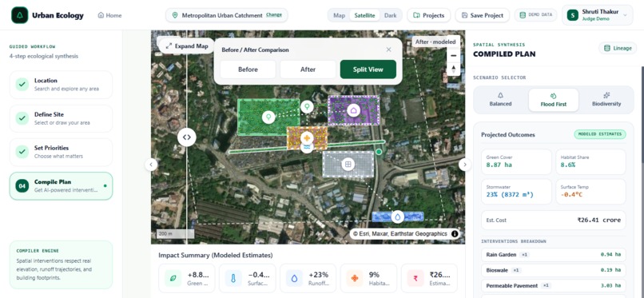Select the water waves bioswale marker

click(306, 147)
